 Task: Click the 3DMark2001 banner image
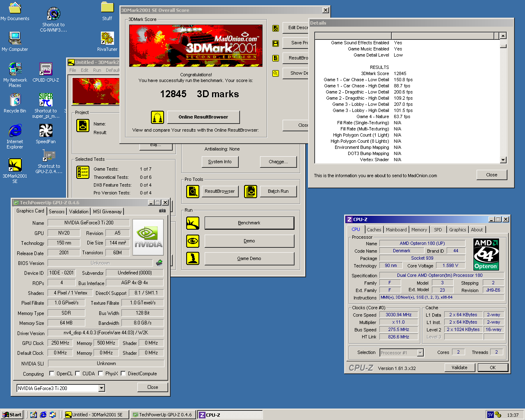(x=196, y=46)
